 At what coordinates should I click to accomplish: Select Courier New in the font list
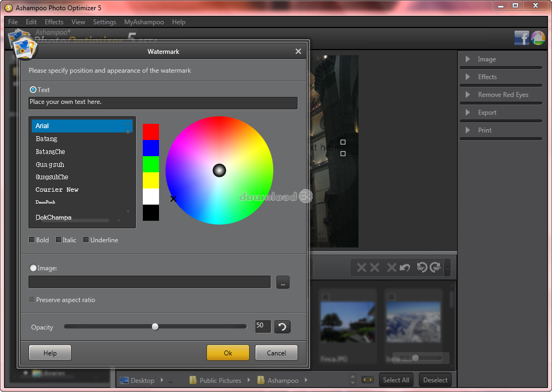pyautogui.click(x=57, y=190)
